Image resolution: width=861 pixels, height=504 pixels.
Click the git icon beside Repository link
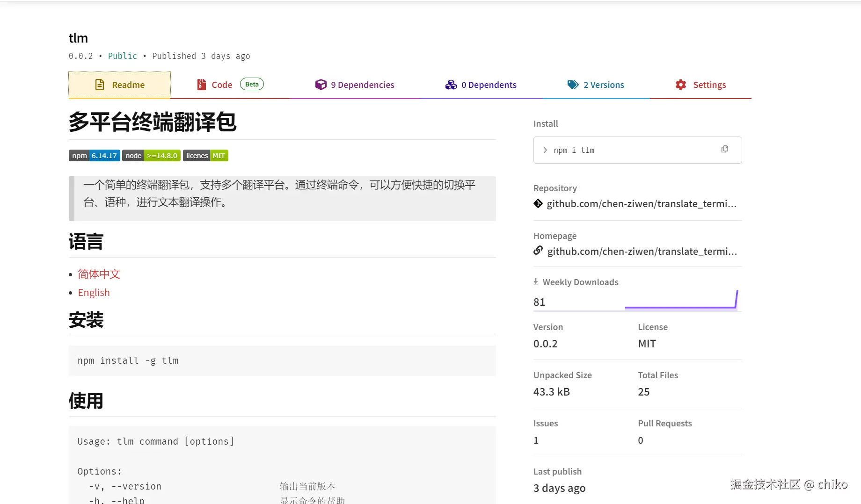point(538,203)
